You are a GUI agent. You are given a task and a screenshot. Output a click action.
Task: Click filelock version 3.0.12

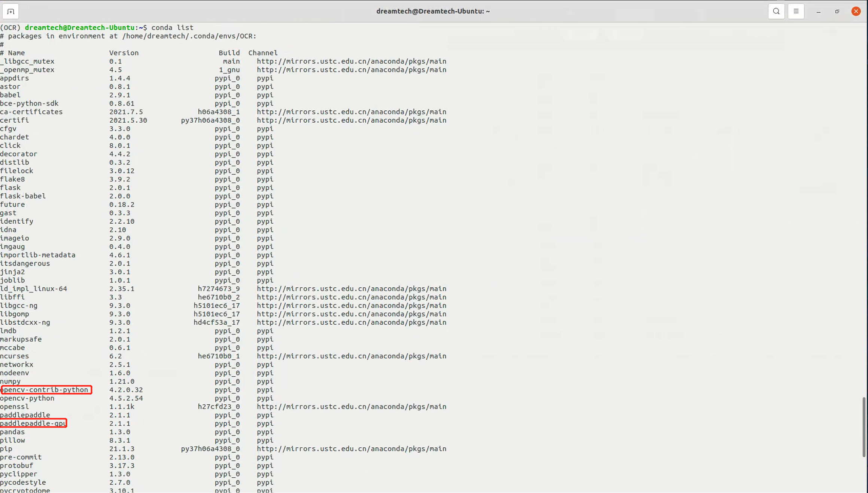[x=122, y=171]
